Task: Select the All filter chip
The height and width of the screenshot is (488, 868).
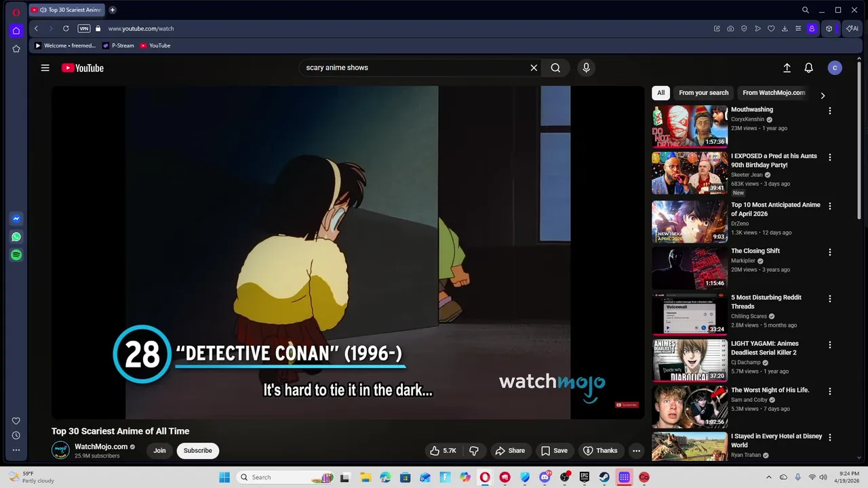Action: coord(660,93)
